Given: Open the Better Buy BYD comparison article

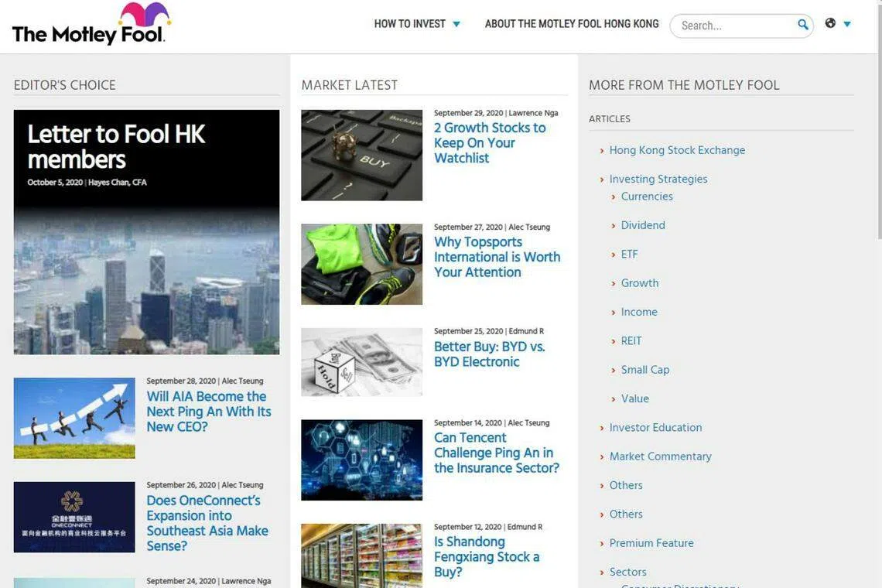Looking at the screenshot, I should coord(489,354).
